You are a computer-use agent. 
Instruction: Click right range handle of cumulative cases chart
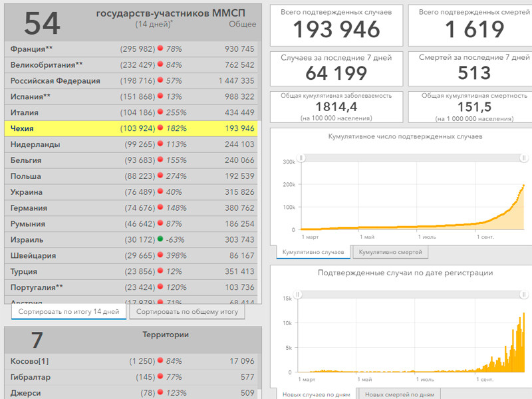point(524,158)
